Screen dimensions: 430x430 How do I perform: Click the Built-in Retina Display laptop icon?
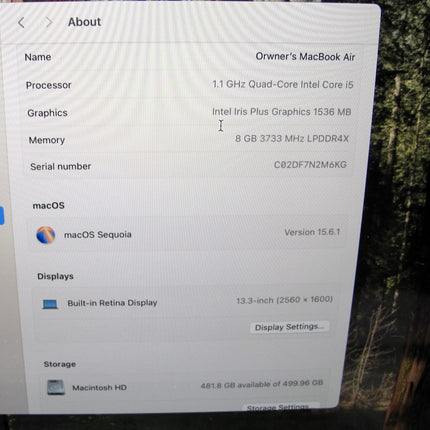pyautogui.click(x=50, y=304)
